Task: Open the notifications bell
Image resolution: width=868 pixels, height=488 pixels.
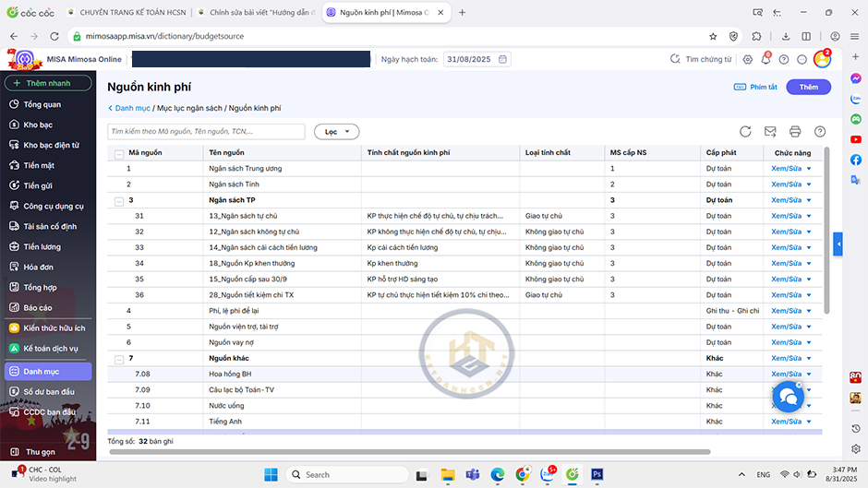Action: coord(766,59)
